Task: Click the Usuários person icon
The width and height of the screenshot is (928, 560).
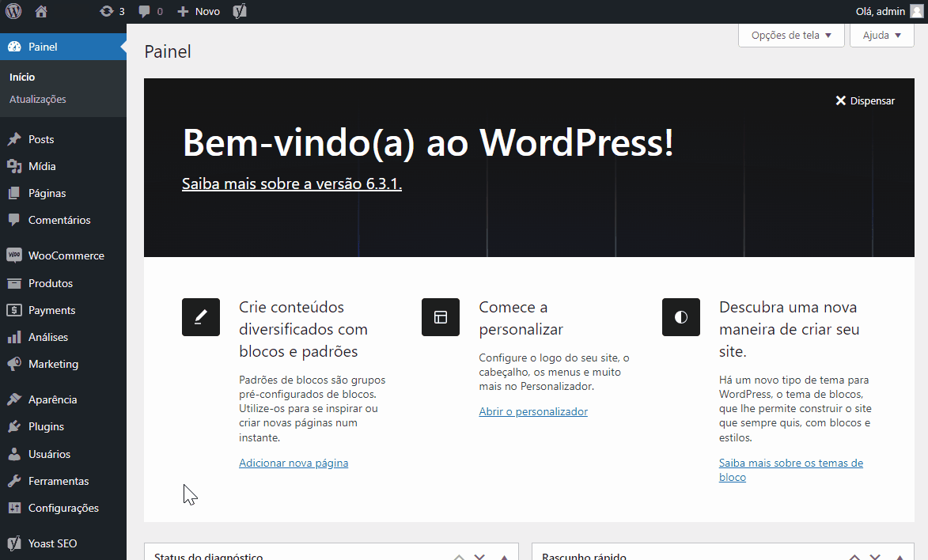Action: coord(14,454)
